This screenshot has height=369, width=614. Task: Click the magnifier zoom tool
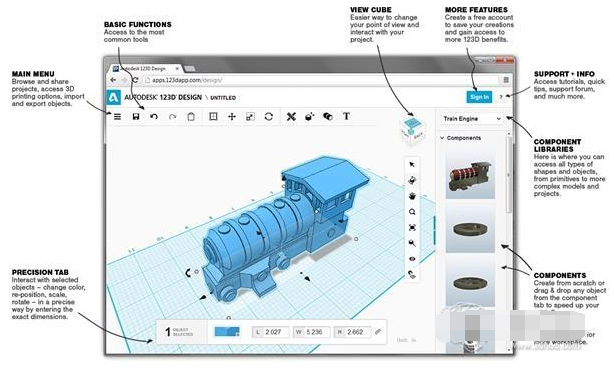click(412, 212)
